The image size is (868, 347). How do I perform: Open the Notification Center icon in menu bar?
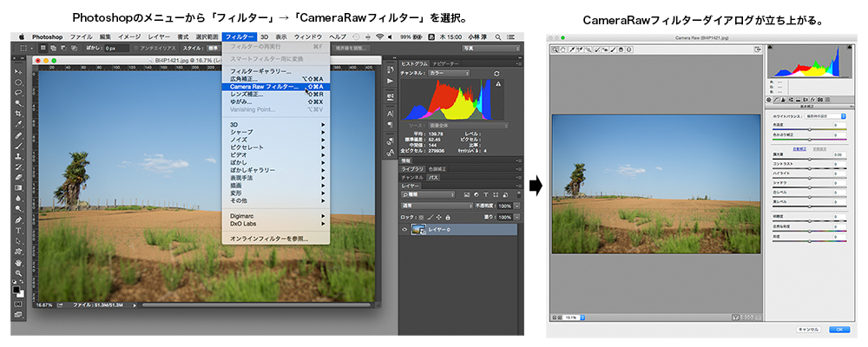click(510, 36)
